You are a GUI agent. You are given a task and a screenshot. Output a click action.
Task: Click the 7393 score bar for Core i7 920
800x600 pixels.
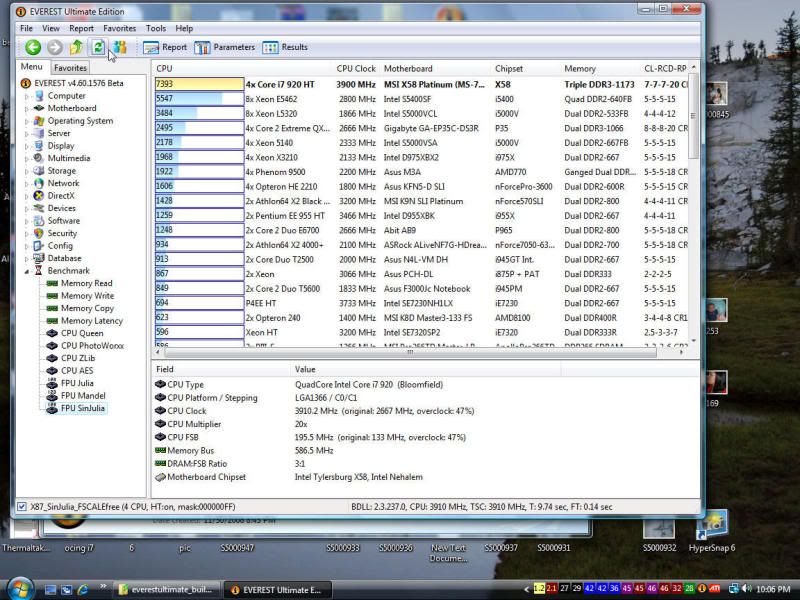point(199,84)
